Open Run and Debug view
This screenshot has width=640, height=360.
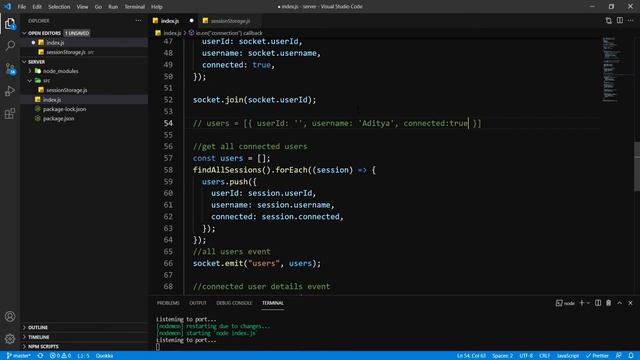(10, 91)
